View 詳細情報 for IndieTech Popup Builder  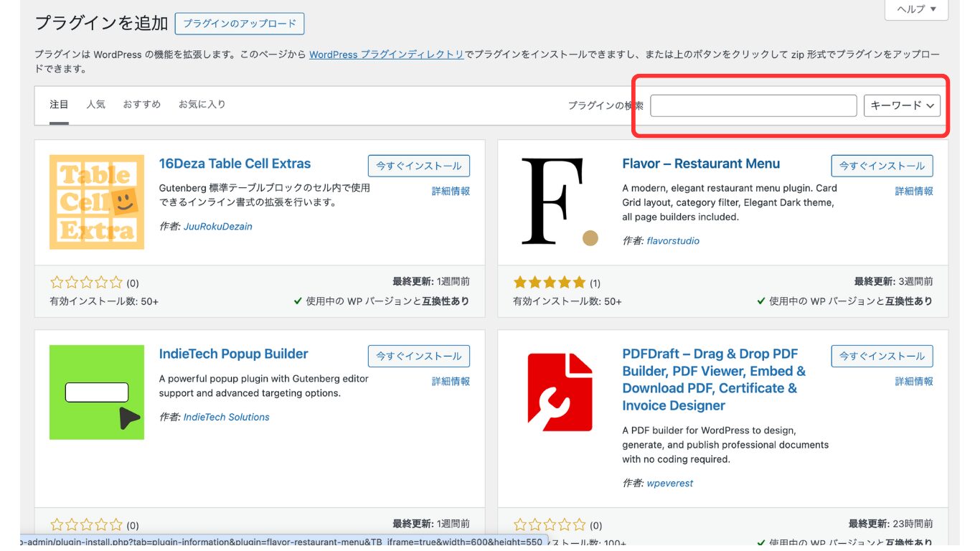coord(451,382)
